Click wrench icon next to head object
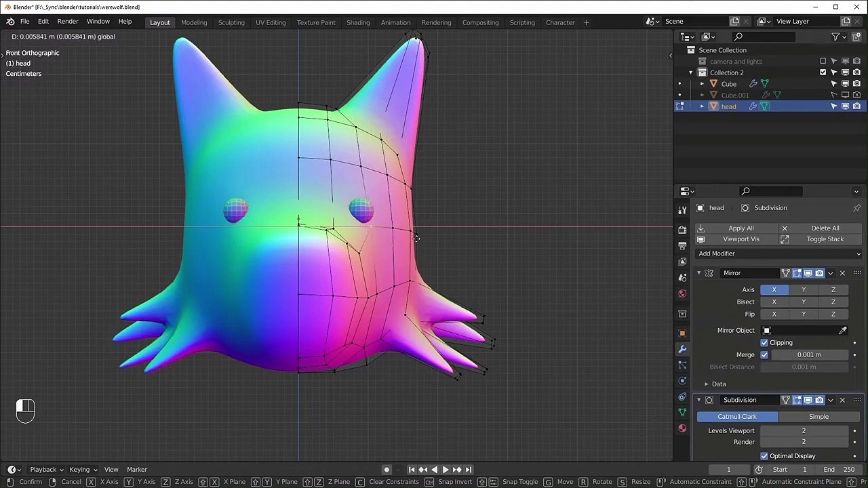The image size is (868, 488). click(x=753, y=106)
